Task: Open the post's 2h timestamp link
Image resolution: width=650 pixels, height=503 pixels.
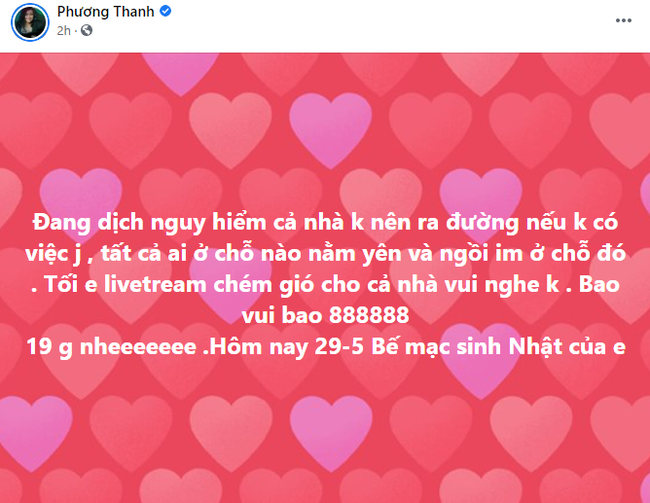Action: pos(64,30)
